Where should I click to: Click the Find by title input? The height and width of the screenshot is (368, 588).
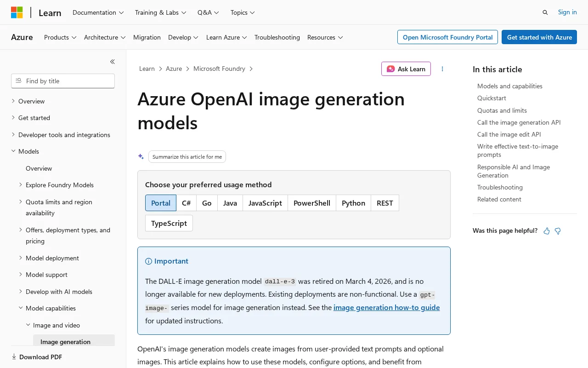[x=63, y=81]
